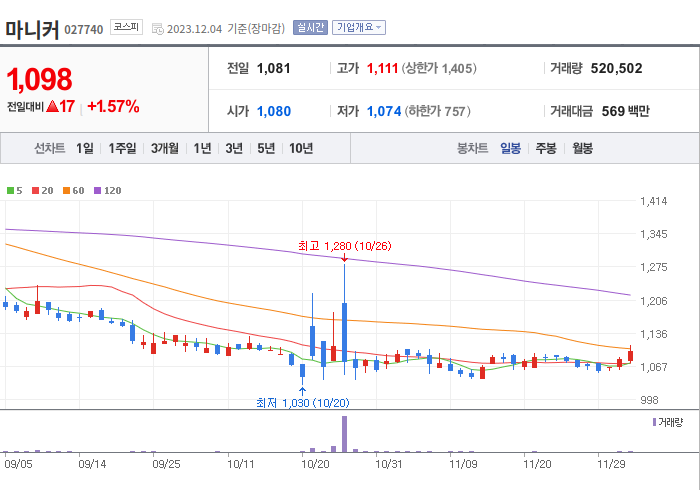Select the 10년 line chart tab
The width and height of the screenshot is (700, 490).
pyautogui.click(x=300, y=148)
